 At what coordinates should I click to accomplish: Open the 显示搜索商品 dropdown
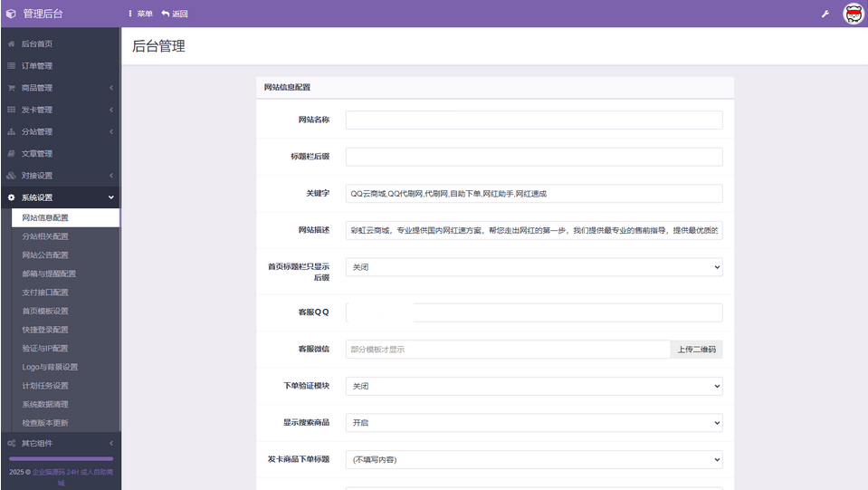pyautogui.click(x=534, y=423)
